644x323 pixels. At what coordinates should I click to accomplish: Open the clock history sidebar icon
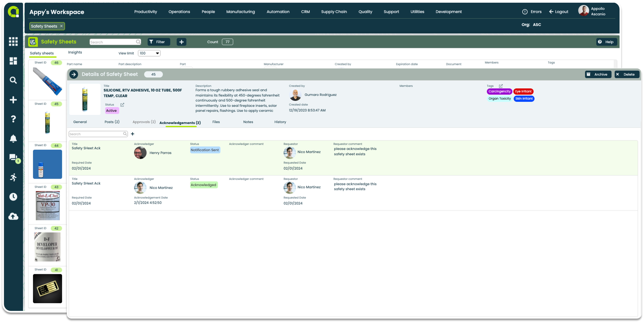[13, 197]
